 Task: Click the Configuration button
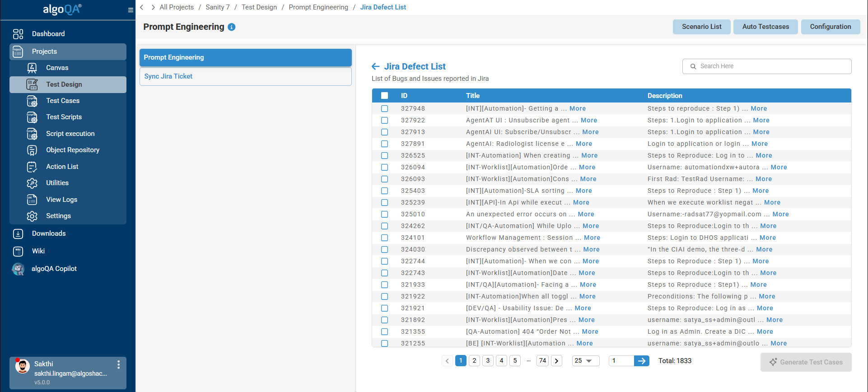pos(831,27)
